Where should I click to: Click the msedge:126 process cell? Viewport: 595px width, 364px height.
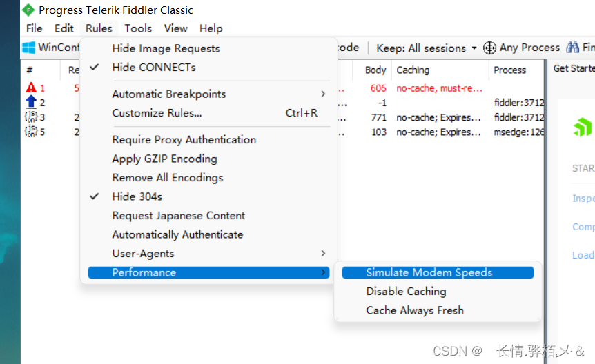click(x=519, y=132)
